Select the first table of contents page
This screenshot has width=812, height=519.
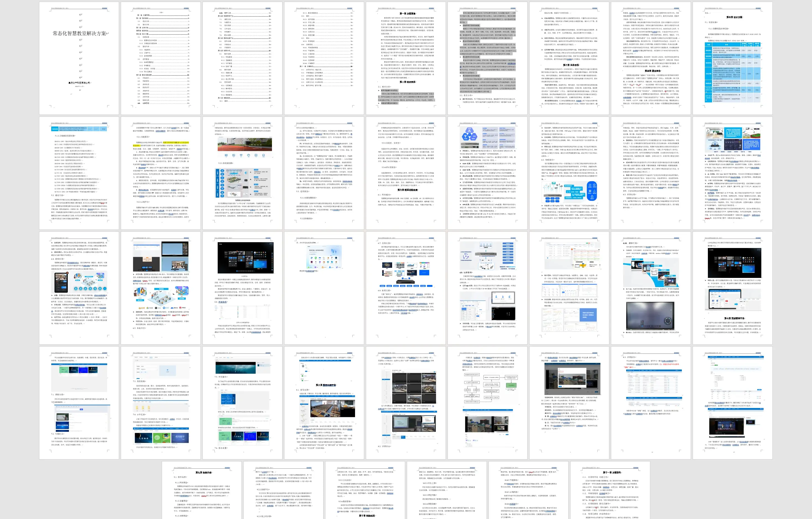[161, 58]
